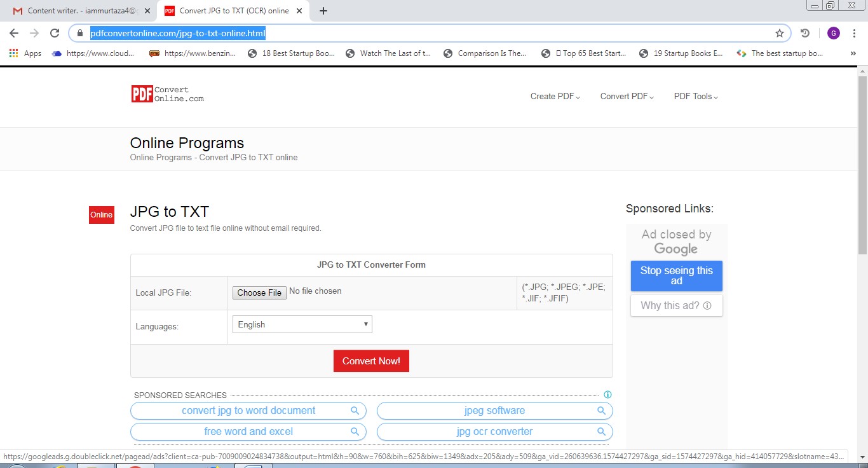View site info via the padlock icon
The width and height of the screenshot is (868, 468).
coord(80,33)
